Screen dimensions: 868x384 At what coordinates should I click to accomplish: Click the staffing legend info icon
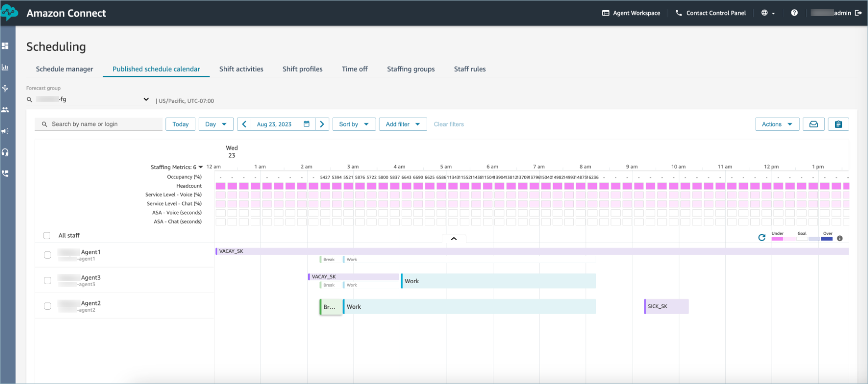(x=840, y=238)
